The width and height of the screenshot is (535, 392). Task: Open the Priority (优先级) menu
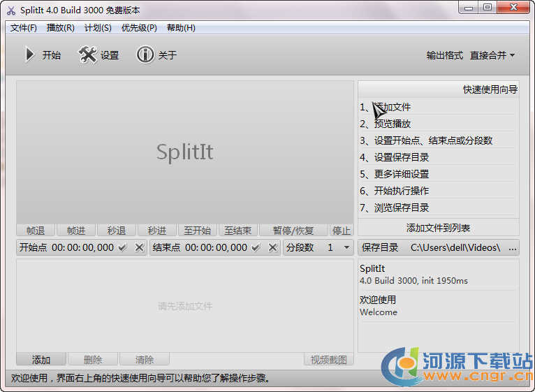(139, 28)
